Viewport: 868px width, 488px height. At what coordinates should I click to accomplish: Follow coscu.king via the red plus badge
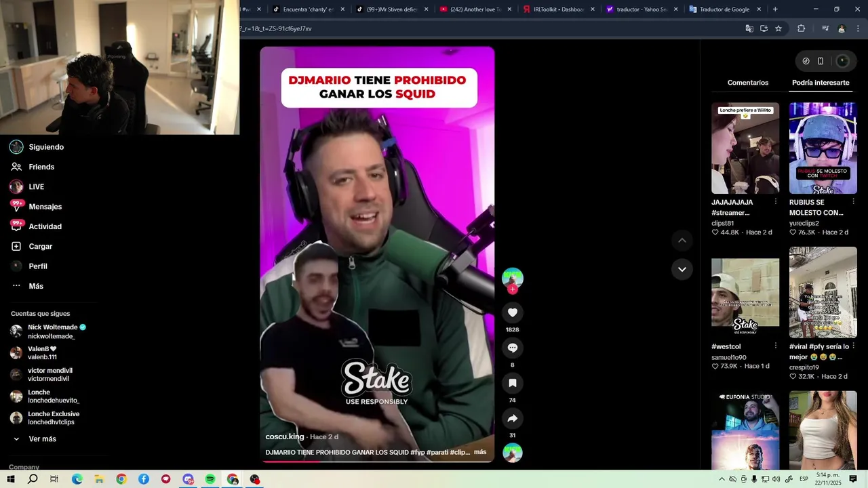(x=513, y=289)
